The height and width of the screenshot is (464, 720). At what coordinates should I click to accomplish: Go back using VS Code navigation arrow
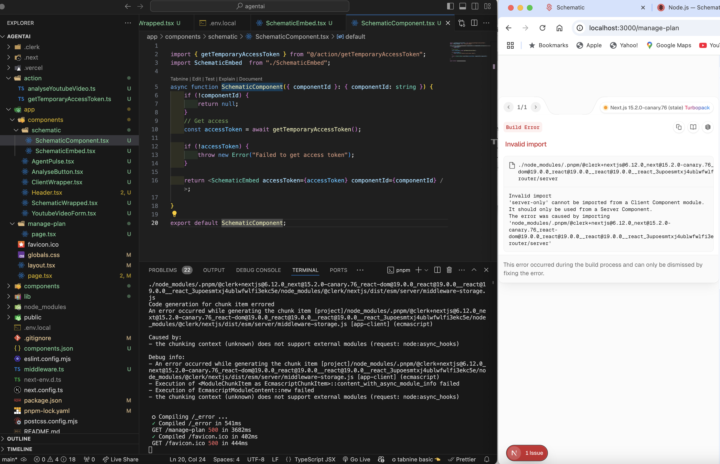(127, 6)
